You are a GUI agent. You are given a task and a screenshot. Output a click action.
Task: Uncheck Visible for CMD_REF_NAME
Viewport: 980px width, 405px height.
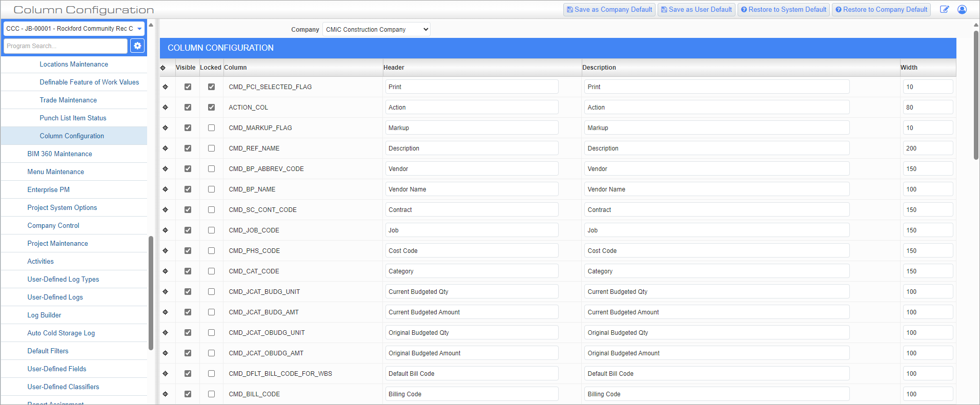188,148
